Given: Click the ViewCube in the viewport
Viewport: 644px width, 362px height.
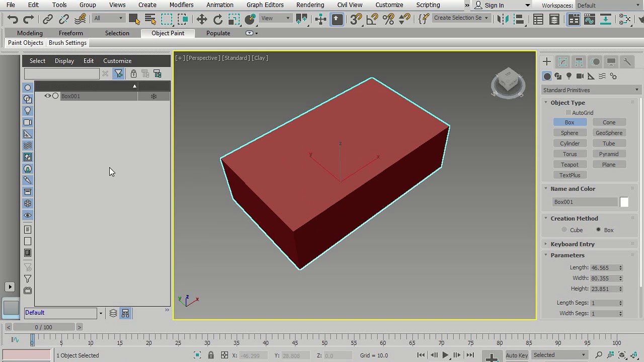Looking at the screenshot, I should pos(508,83).
